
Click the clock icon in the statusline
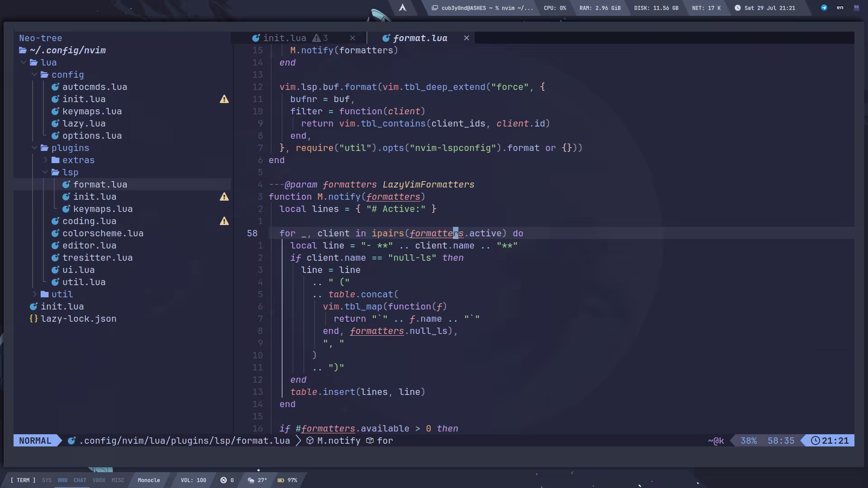click(x=815, y=441)
